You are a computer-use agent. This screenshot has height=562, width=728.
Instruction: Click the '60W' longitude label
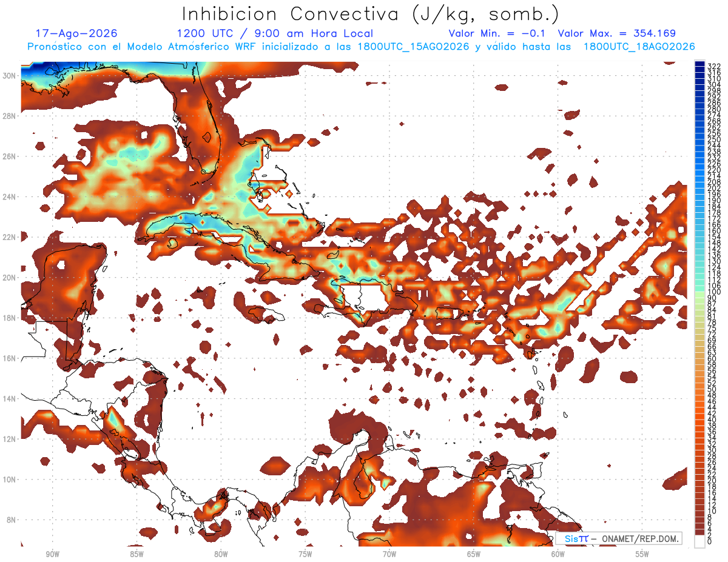click(x=558, y=554)
